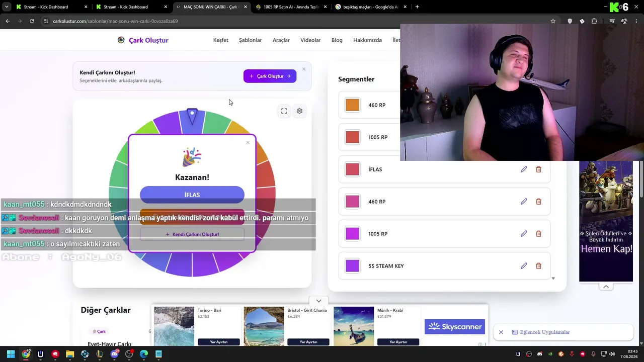The height and width of the screenshot is (362, 644).
Task: Edit the 5$ STEAM KEY segment
Action: pos(524,266)
